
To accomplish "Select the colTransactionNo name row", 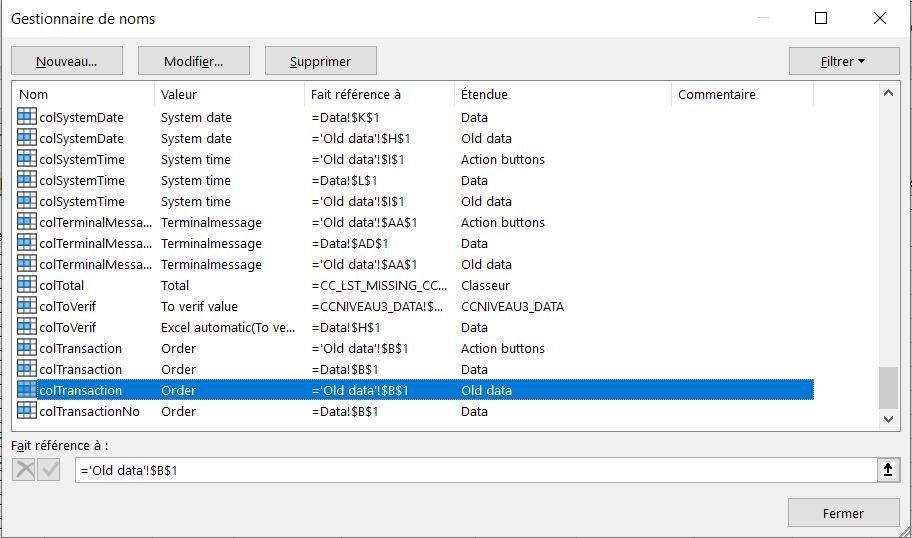I will point(415,411).
